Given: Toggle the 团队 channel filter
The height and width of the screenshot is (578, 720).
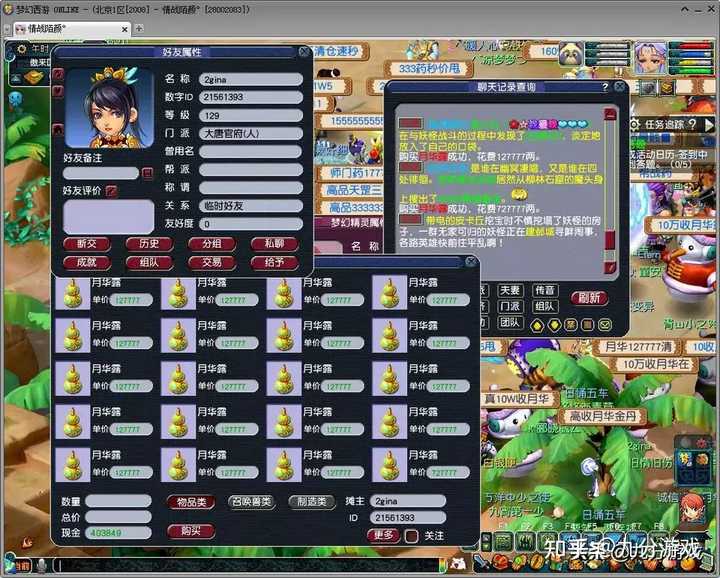Looking at the screenshot, I should click(509, 322).
